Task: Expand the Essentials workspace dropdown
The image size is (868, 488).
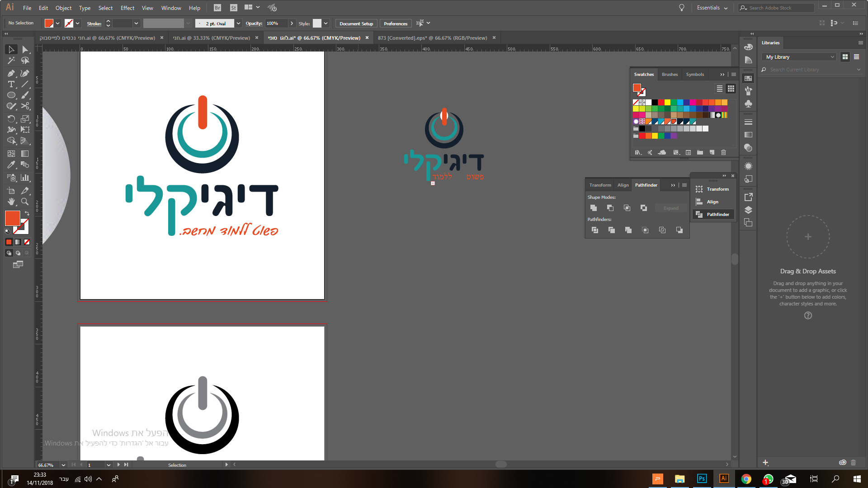Action: 712,8
